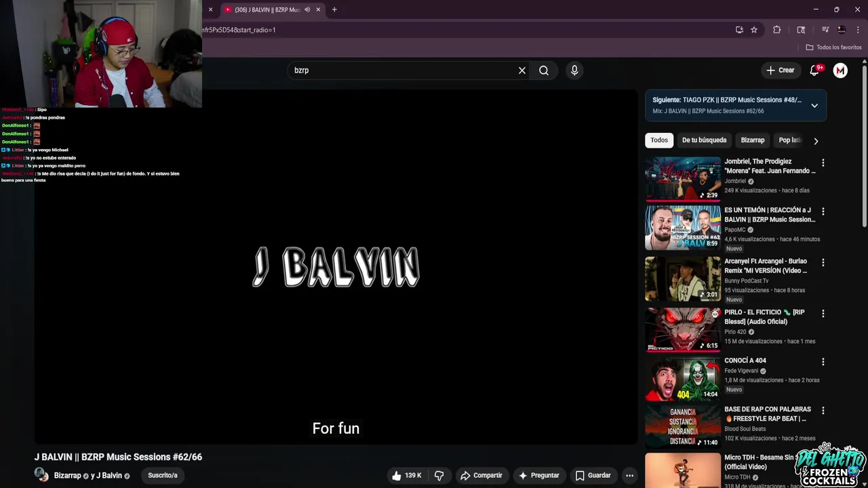Open ES UN TEMÓN reaction video thumbnail
Viewport: 868px width, 488px height.
tap(683, 228)
